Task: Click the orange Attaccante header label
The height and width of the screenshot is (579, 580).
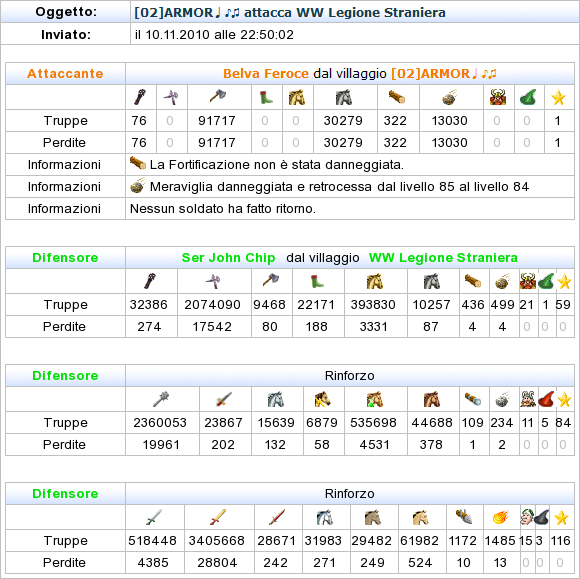Action: pyautogui.click(x=65, y=73)
